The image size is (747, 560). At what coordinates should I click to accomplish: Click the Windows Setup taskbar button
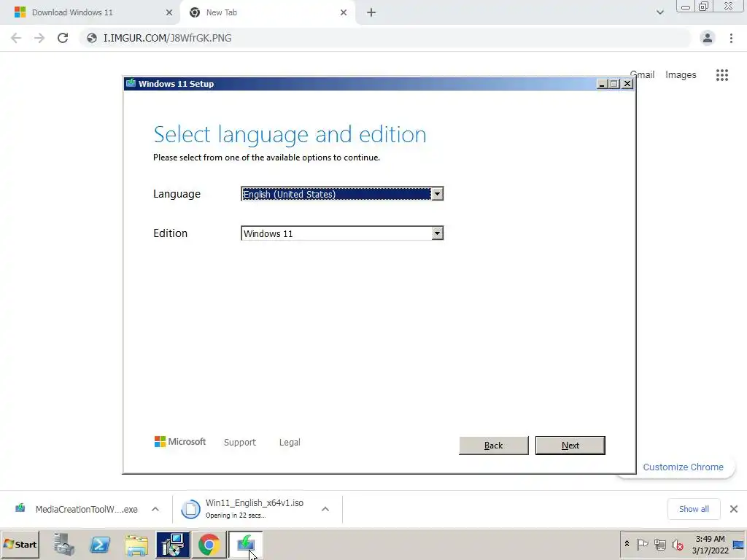[x=246, y=545]
